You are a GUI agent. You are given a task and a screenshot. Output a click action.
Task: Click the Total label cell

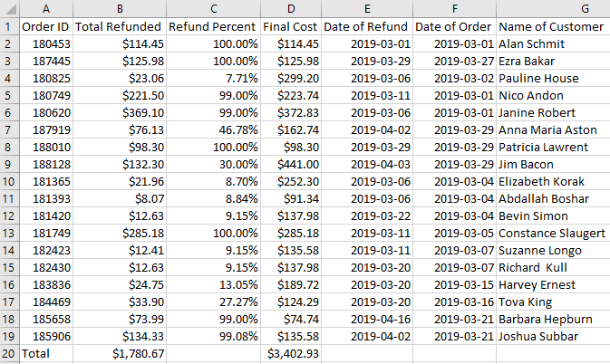tap(44, 353)
